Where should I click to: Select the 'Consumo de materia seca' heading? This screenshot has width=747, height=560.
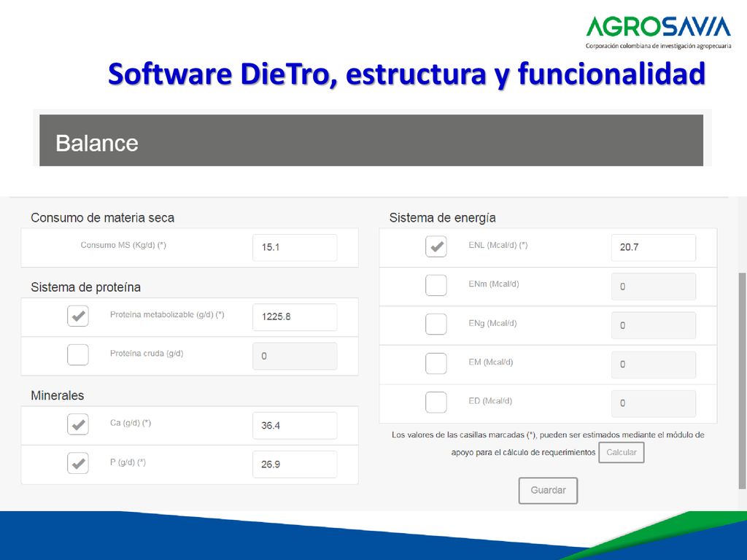tap(102, 218)
